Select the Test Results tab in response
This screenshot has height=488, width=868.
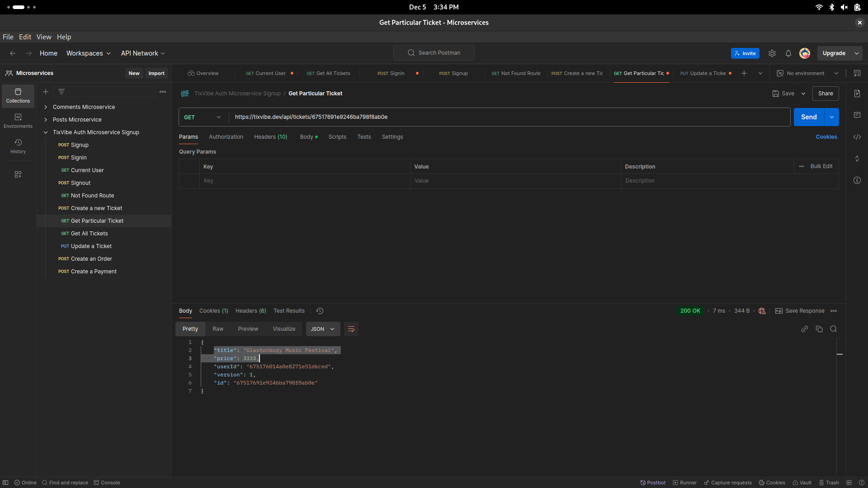click(x=289, y=310)
